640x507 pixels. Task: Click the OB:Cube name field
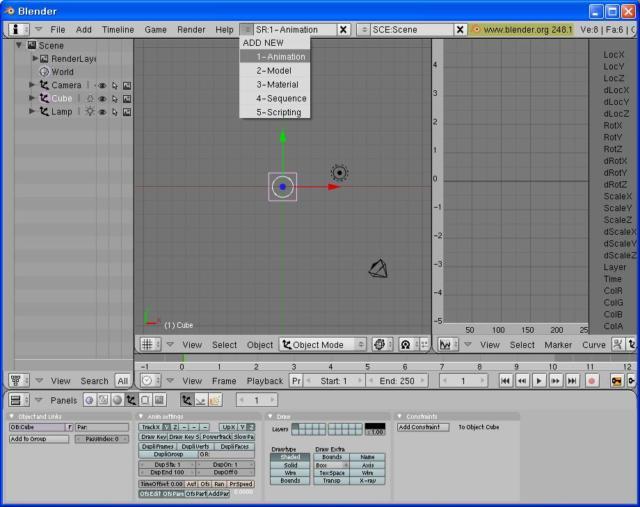click(x=37, y=427)
